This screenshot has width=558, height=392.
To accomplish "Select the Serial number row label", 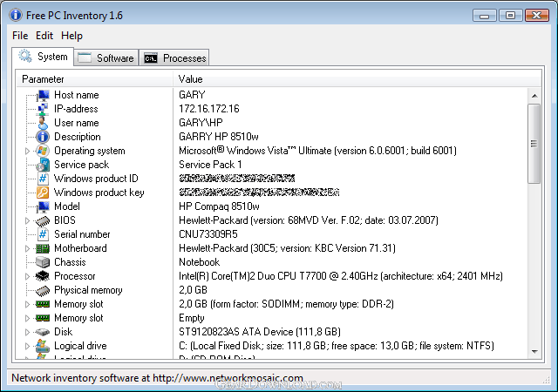I will (82, 234).
